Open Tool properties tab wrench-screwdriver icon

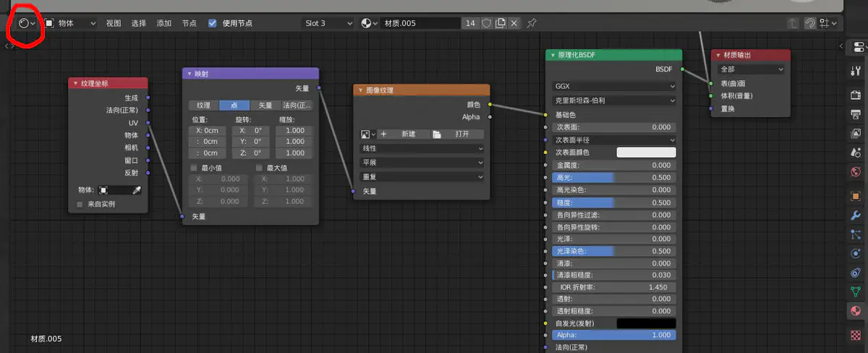tap(856, 70)
